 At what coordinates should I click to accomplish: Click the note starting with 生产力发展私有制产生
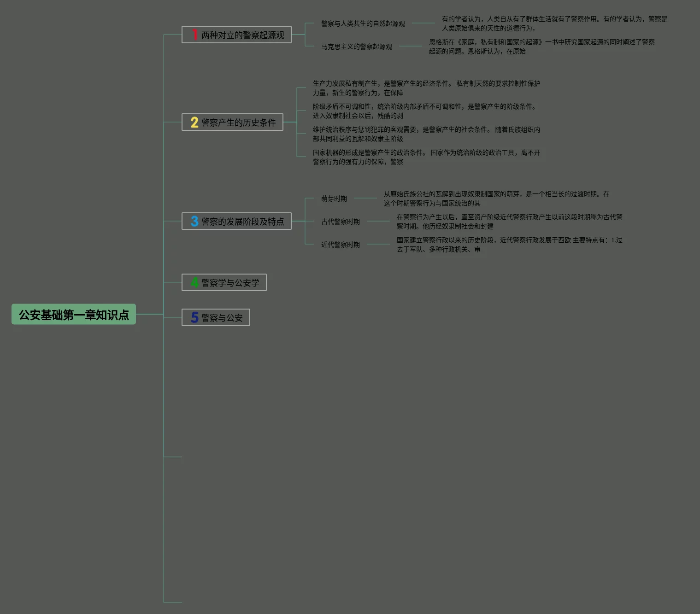(426, 88)
